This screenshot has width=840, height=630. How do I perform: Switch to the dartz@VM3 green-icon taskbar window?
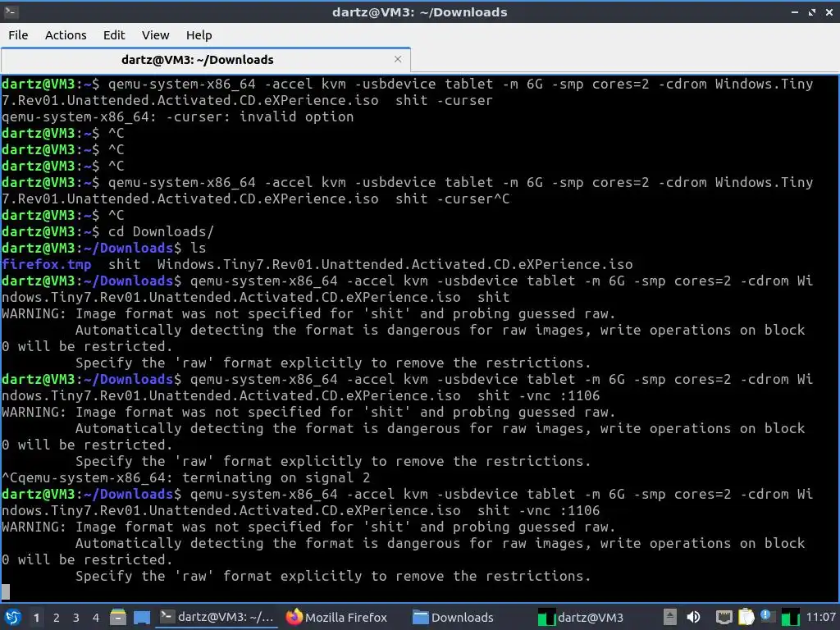tap(581, 618)
